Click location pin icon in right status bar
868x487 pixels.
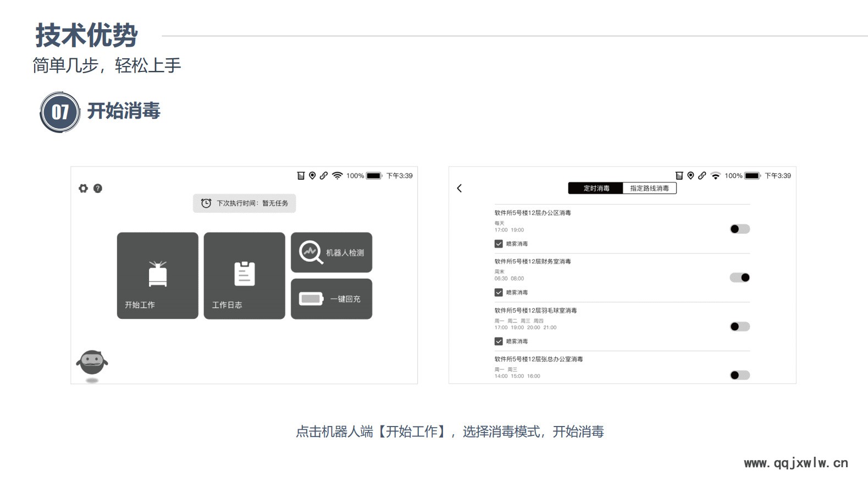click(x=690, y=176)
